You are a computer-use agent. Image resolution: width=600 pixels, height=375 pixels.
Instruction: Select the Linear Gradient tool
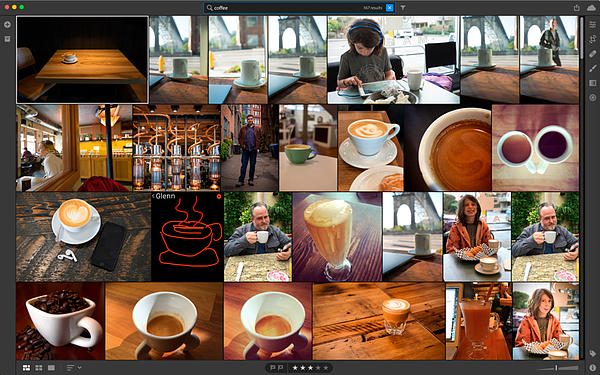pyautogui.click(x=592, y=83)
